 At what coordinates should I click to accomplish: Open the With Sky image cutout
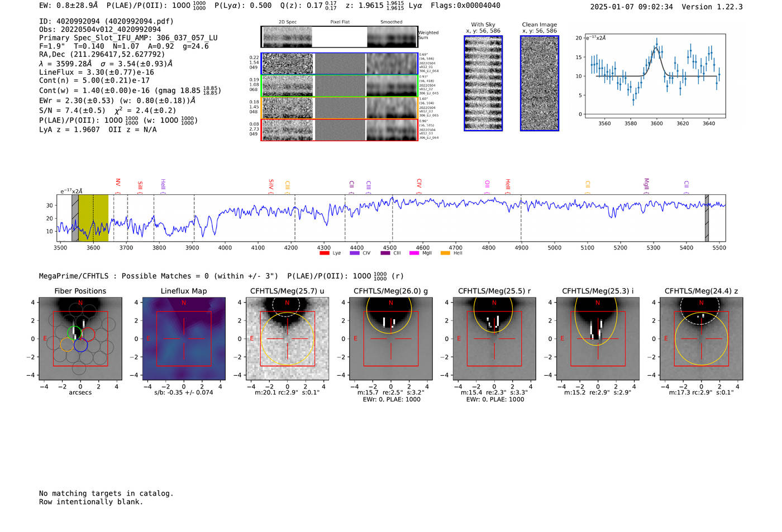pos(483,83)
